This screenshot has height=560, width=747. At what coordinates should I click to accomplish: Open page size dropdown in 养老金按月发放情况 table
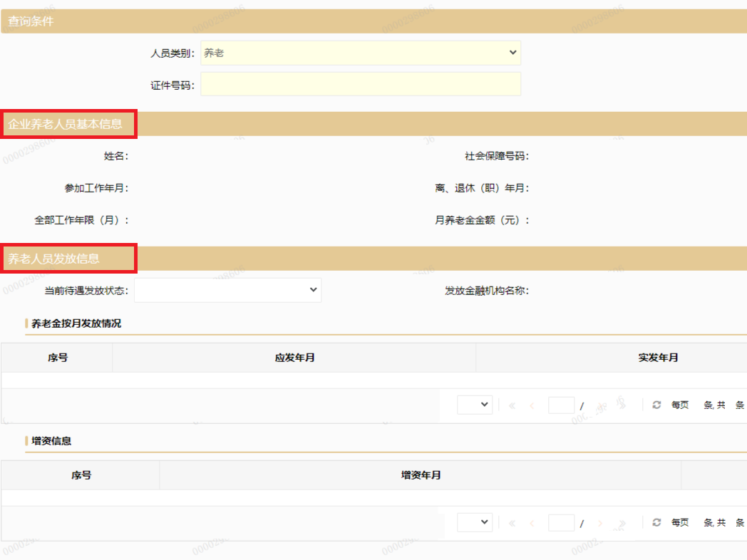click(x=475, y=405)
